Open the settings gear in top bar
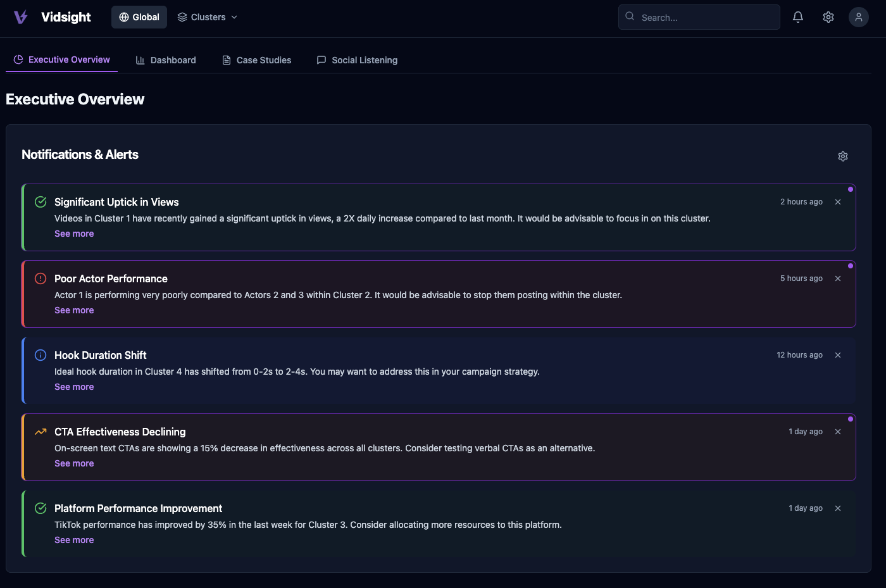Viewport: 886px width, 588px height. [x=828, y=17]
